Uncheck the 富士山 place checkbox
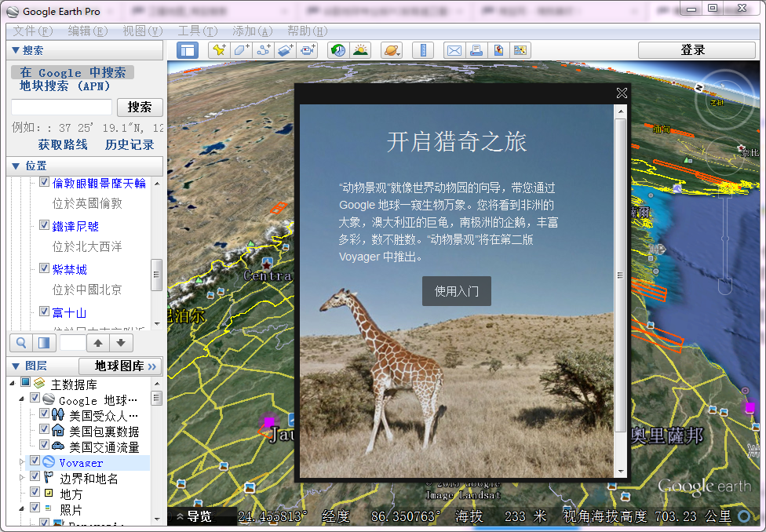The image size is (766, 532). 44,312
